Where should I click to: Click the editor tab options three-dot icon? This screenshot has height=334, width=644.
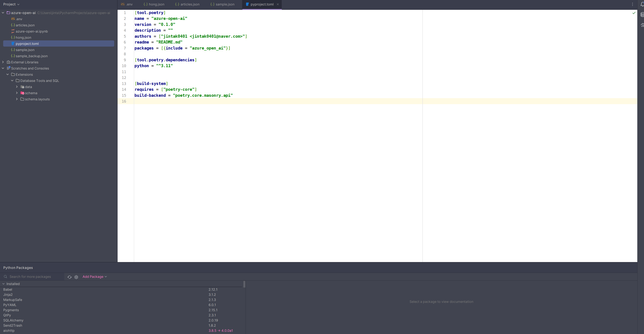pyautogui.click(x=633, y=4)
